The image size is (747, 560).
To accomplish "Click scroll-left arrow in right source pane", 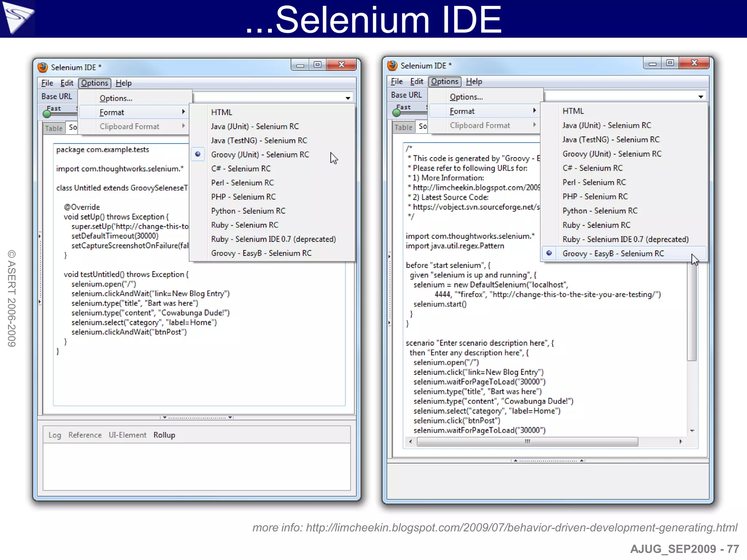I will click(x=410, y=442).
